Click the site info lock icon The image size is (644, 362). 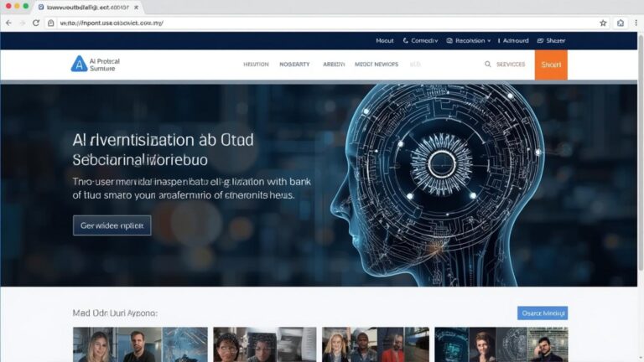click(51, 23)
